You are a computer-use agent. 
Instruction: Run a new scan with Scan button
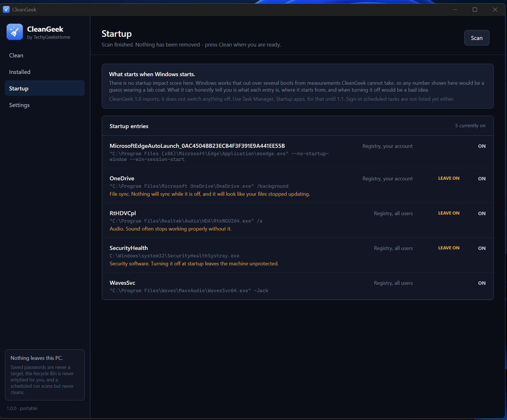pos(477,38)
